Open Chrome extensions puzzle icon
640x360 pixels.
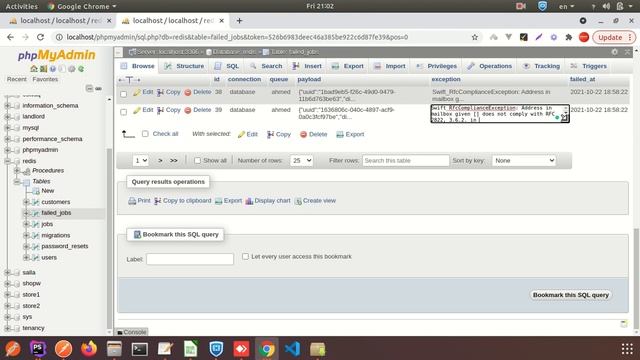pyautogui.click(x=569, y=37)
